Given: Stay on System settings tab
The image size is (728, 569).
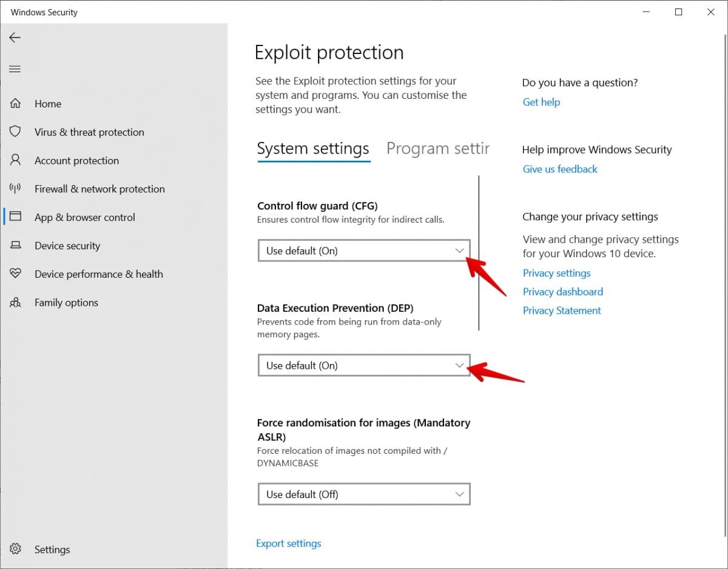Looking at the screenshot, I should pos(313,148).
